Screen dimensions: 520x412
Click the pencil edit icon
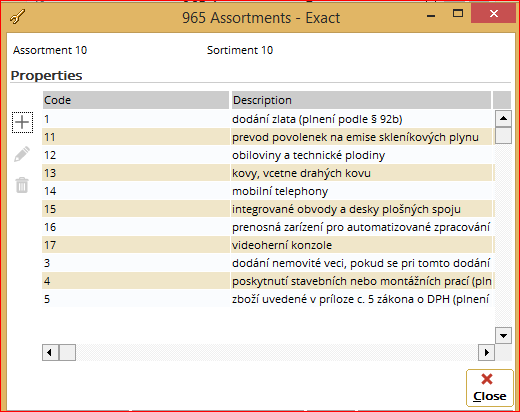[22, 154]
